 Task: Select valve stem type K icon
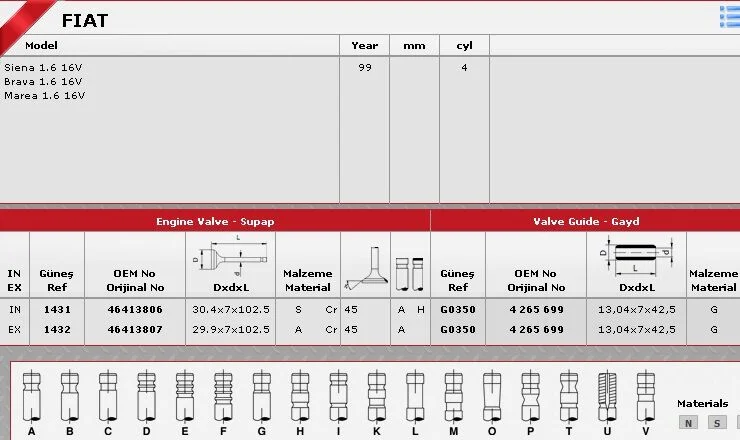[376, 396]
